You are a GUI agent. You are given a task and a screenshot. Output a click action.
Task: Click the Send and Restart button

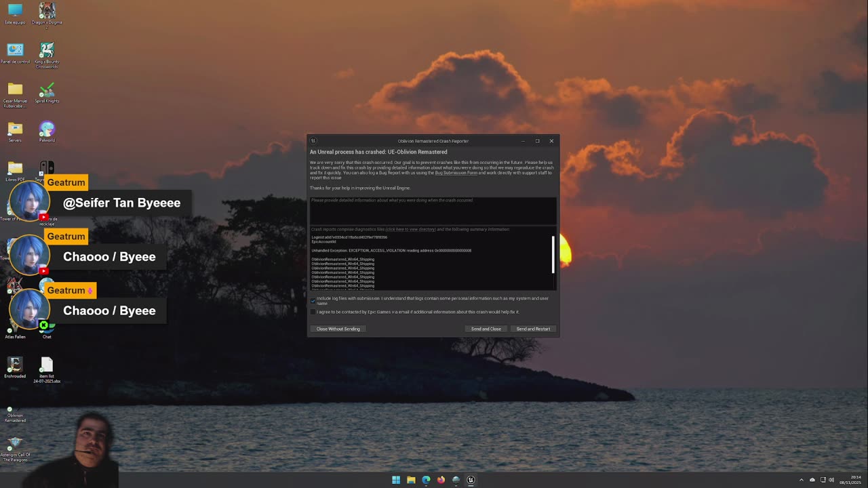(533, 329)
